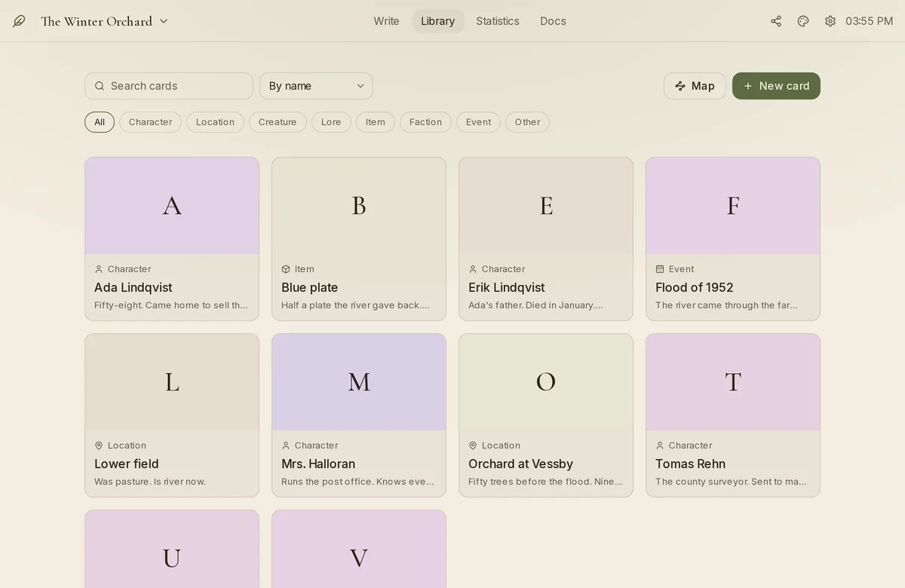Click the Blue plate card title

click(x=310, y=287)
